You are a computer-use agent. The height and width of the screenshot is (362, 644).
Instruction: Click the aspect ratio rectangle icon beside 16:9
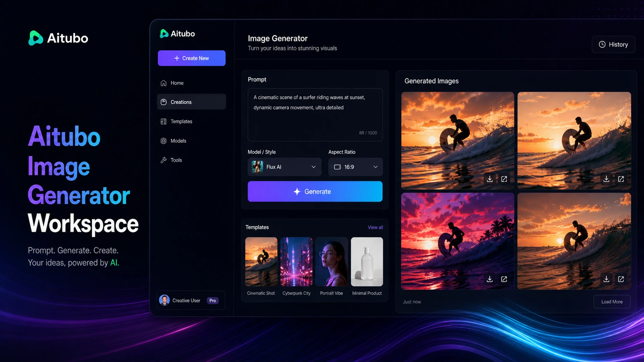[x=337, y=167]
